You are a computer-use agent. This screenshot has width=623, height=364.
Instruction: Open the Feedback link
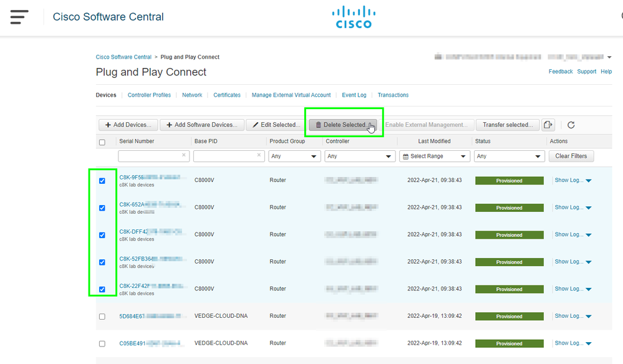(561, 72)
